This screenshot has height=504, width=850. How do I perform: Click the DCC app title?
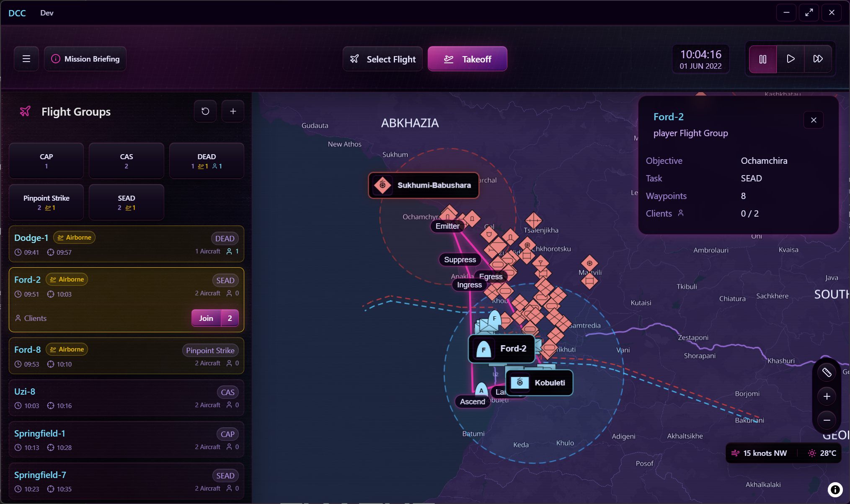[17, 13]
